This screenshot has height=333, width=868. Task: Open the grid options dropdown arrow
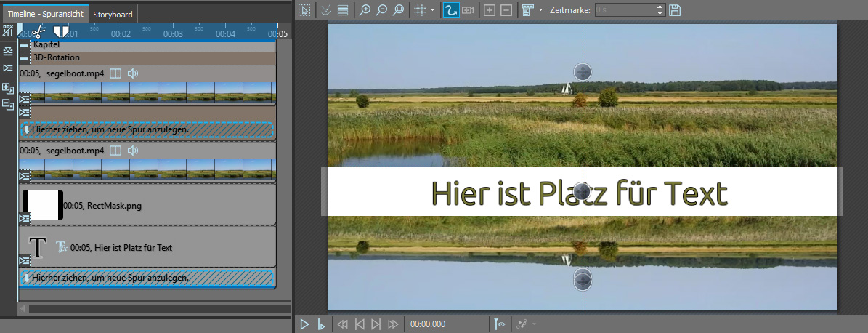pos(433,10)
